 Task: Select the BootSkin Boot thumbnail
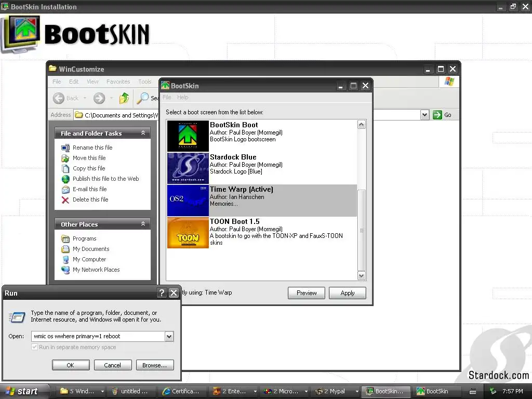[188, 136]
